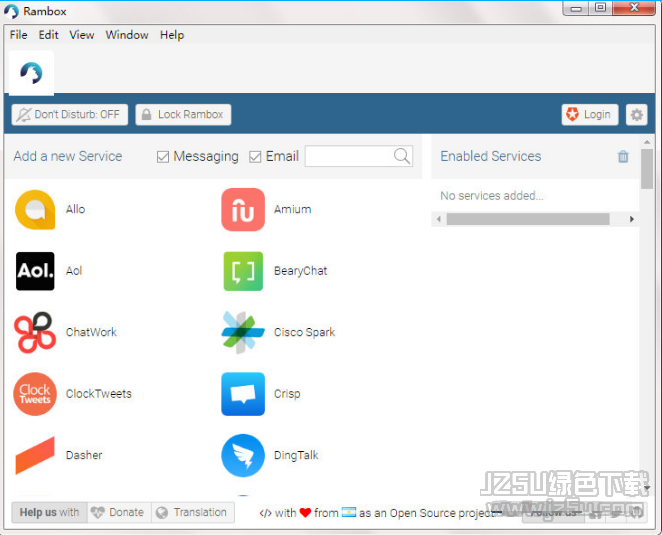The height and width of the screenshot is (535, 662).
Task: Click the Aol service name
Action: (74, 271)
